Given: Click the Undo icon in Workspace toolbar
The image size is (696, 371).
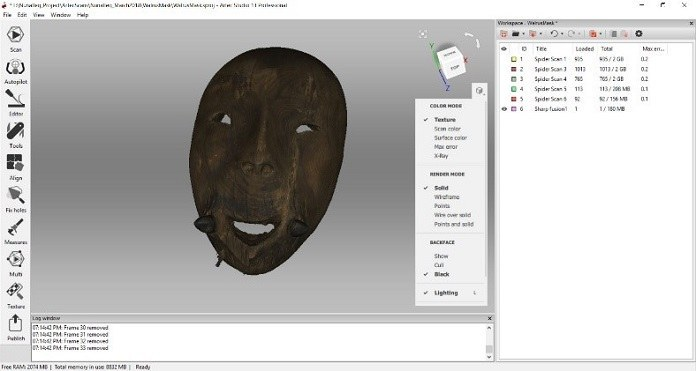Looking at the screenshot, I should coord(554,34).
